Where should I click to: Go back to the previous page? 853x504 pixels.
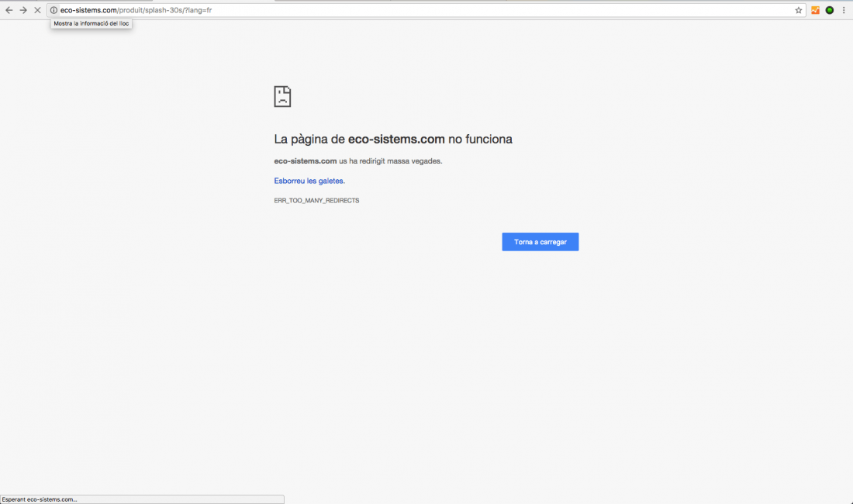point(9,10)
